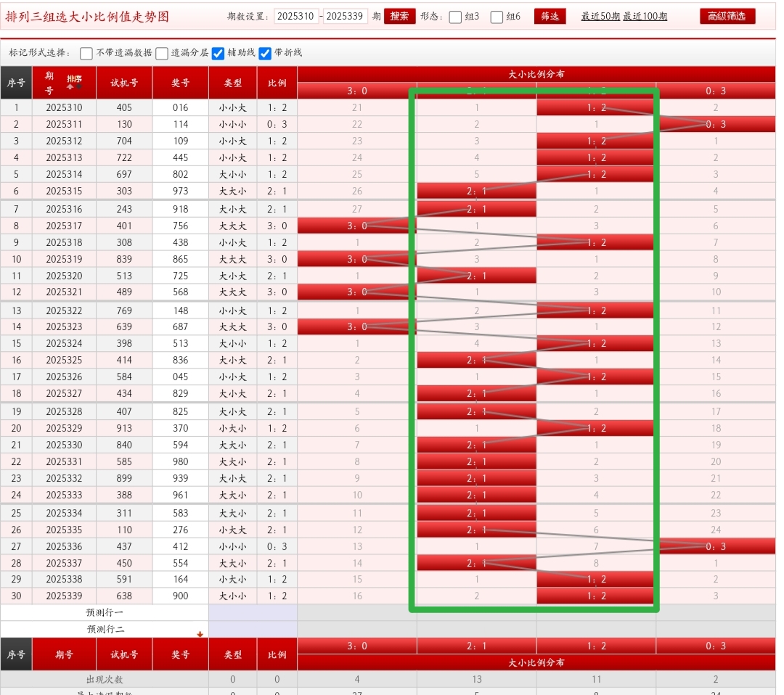Image resolution: width=784 pixels, height=695 pixels.
Task: Uncheck the 辅助线 checkbox
Action: point(218,53)
